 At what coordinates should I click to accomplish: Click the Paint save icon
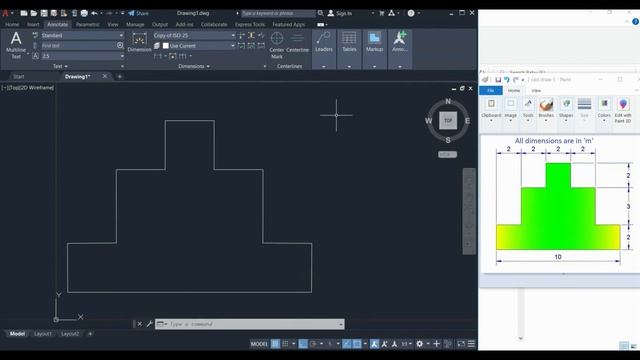click(x=498, y=80)
